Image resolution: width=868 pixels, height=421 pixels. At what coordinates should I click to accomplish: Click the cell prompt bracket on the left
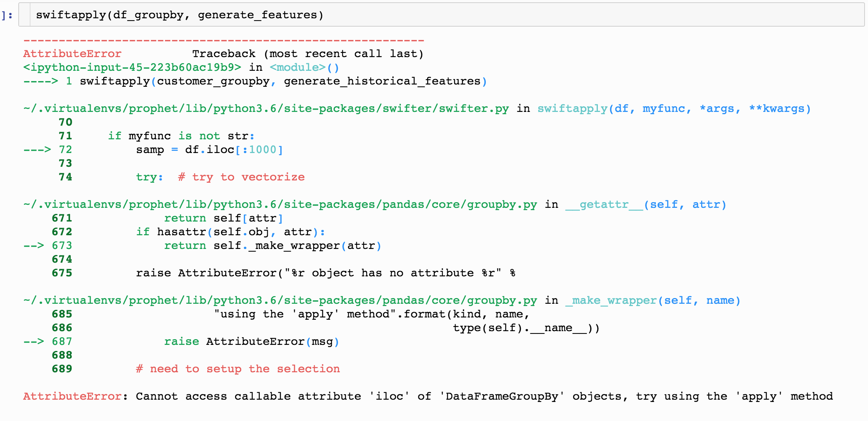pos(7,15)
